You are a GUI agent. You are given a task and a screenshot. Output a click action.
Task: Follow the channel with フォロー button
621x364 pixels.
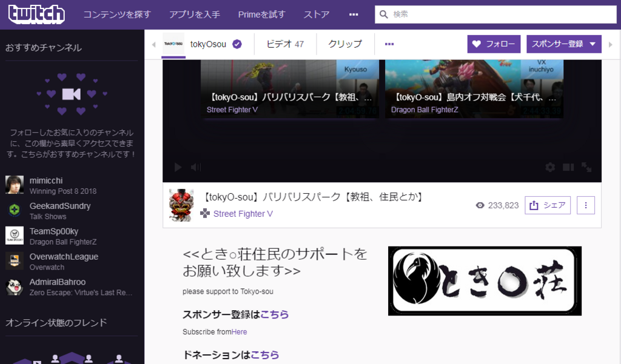coord(494,44)
